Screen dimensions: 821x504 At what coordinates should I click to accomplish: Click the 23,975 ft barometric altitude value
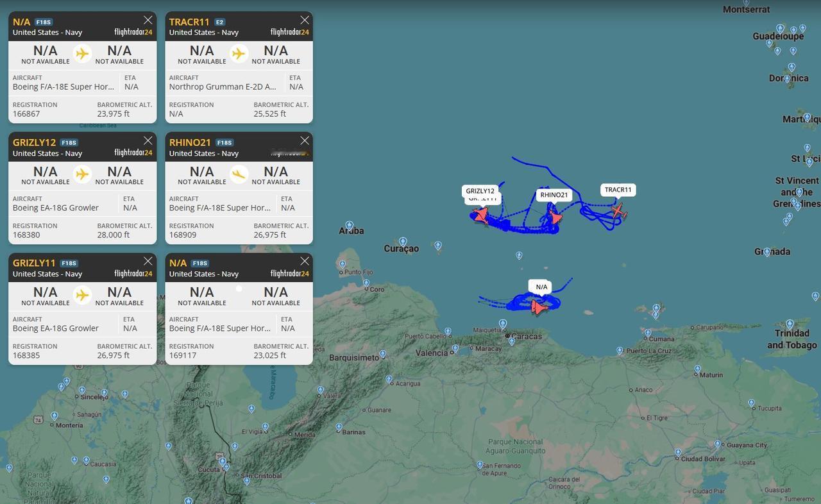(114, 113)
